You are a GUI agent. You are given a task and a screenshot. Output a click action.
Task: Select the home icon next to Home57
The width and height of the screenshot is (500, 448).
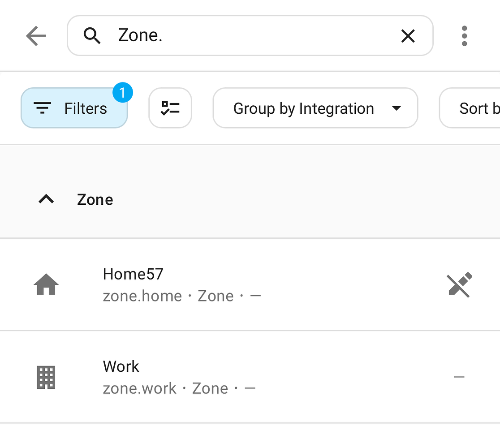point(46,285)
